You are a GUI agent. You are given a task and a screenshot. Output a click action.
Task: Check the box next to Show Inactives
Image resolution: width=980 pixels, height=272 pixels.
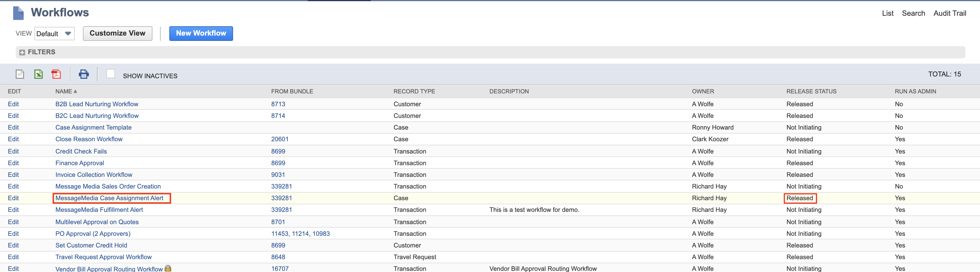click(111, 74)
